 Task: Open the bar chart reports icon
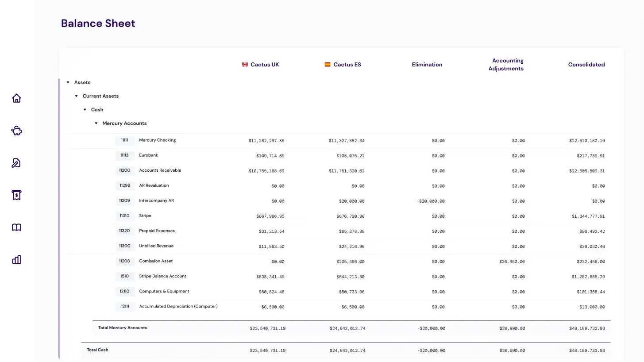pos(16,260)
